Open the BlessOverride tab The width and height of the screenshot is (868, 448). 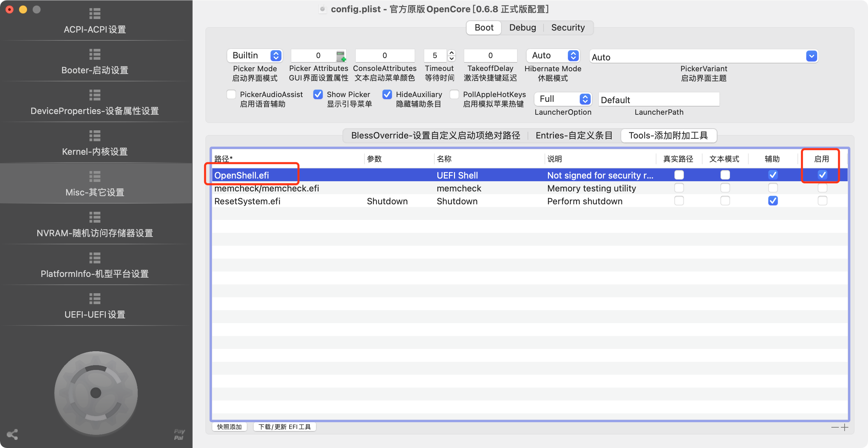tap(436, 135)
